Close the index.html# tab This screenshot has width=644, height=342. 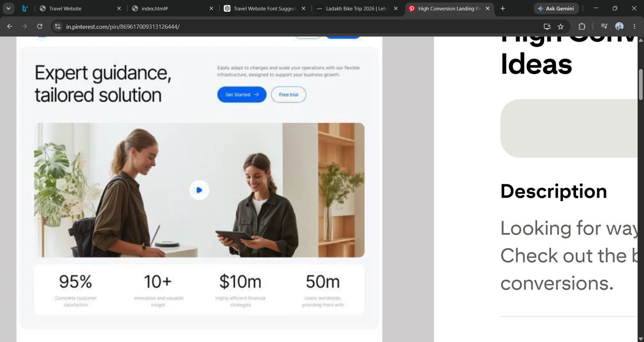(211, 8)
